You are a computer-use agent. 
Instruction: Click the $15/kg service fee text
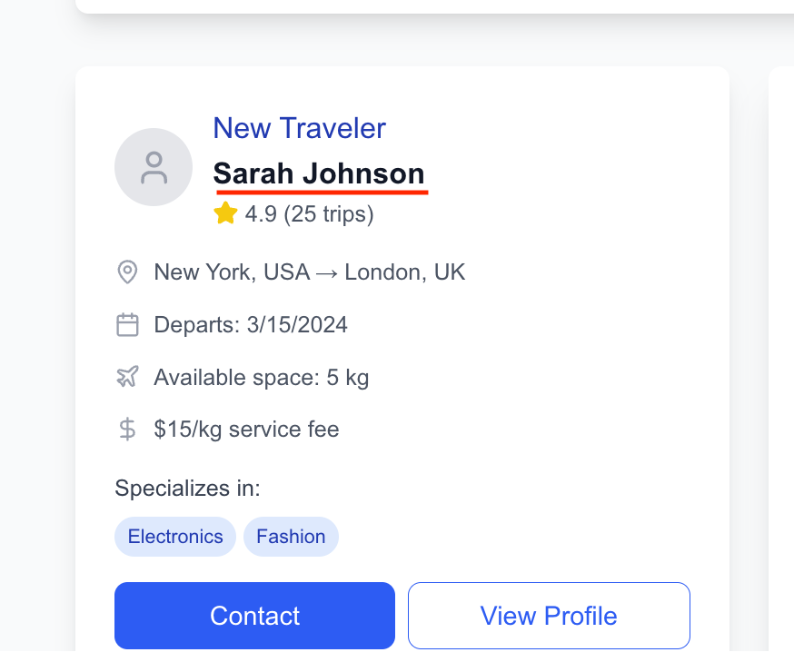(x=246, y=429)
